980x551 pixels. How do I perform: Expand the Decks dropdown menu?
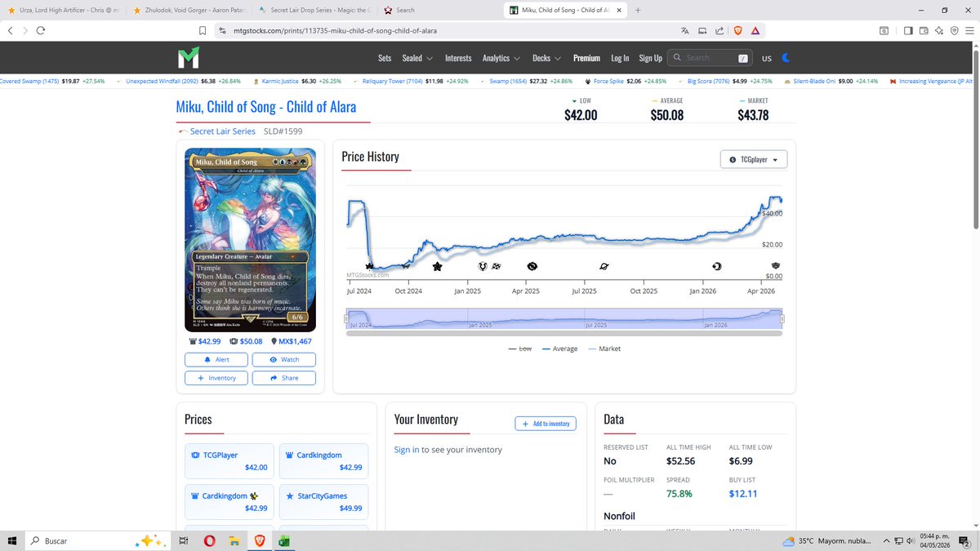[546, 58]
